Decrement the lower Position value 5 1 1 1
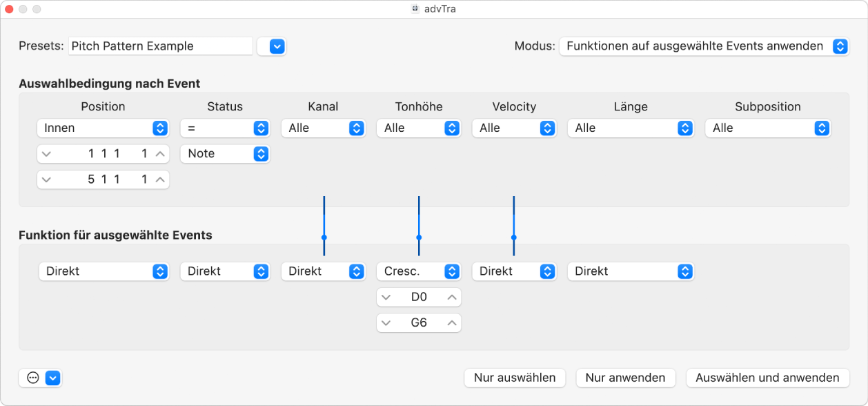This screenshot has width=868, height=406. (46, 180)
